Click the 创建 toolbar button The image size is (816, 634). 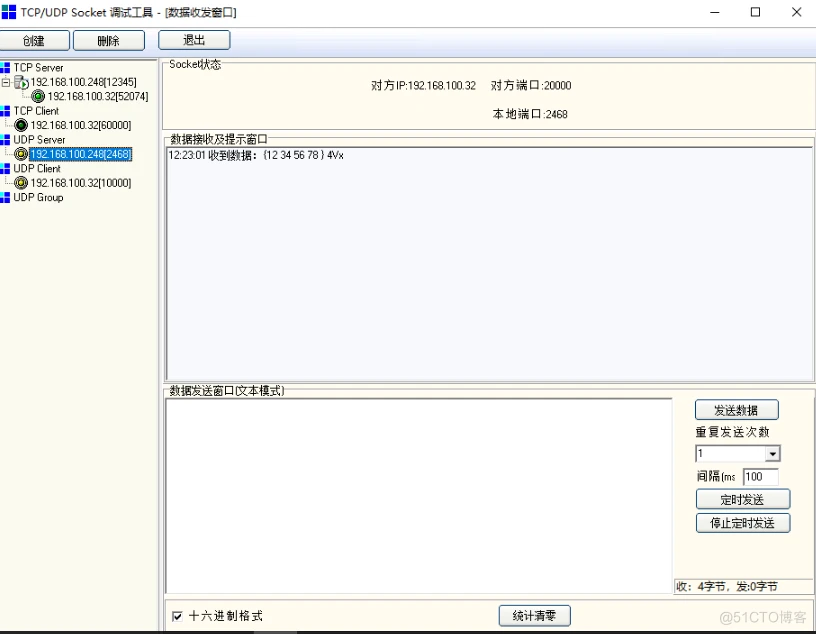(x=35, y=40)
